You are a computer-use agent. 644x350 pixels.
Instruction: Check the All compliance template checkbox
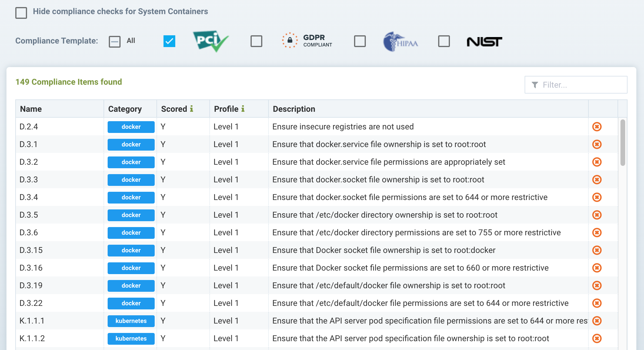[115, 41]
